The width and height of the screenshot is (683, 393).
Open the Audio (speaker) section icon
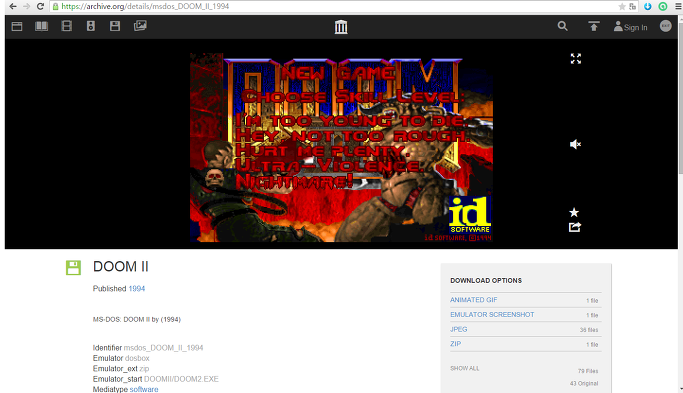pyautogui.click(x=91, y=26)
